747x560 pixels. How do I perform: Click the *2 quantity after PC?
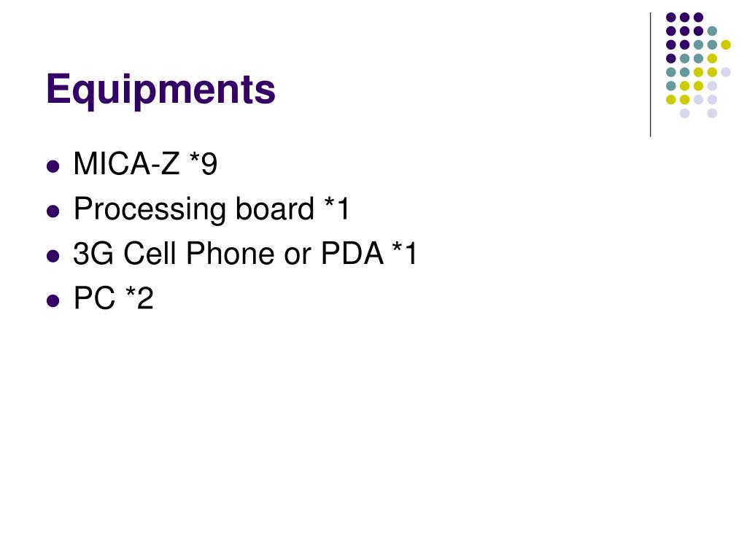[139, 298]
